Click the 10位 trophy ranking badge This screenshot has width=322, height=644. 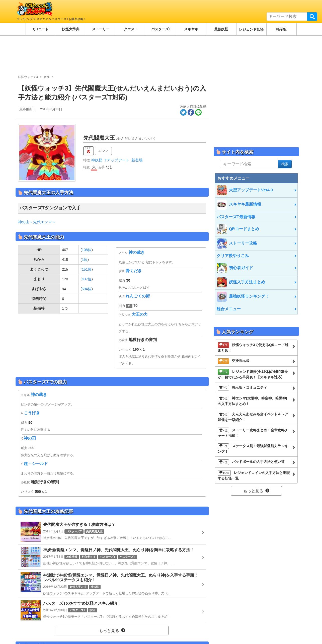point(224,473)
